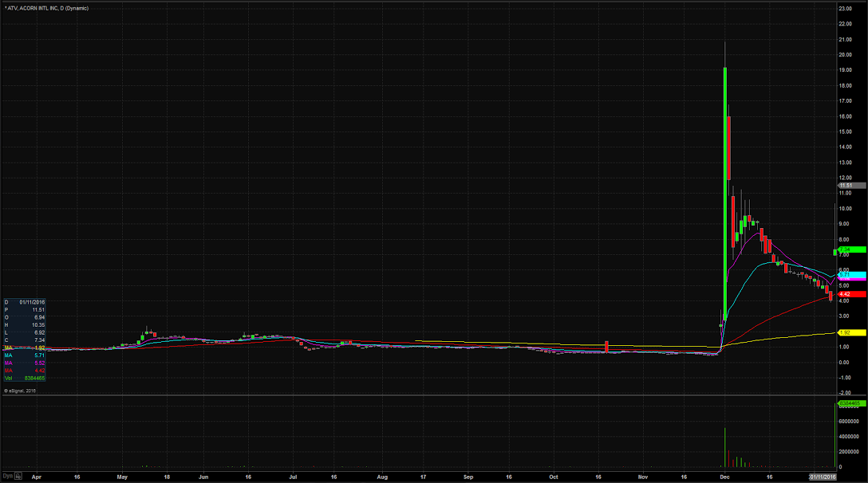Click the Vol row in data window
Image resolution: width=868 pixels, height=483 pixels.
(24, 377)
